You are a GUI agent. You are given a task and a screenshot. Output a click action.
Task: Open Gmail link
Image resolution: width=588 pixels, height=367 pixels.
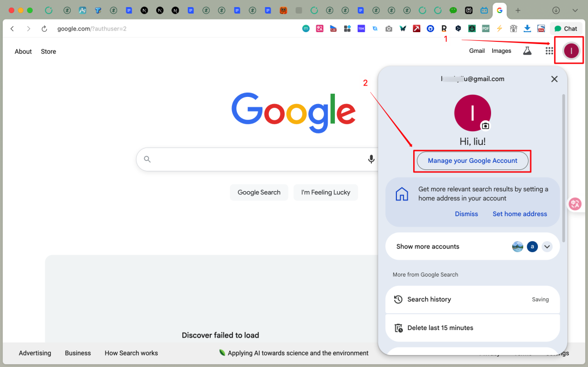[476, 51]
